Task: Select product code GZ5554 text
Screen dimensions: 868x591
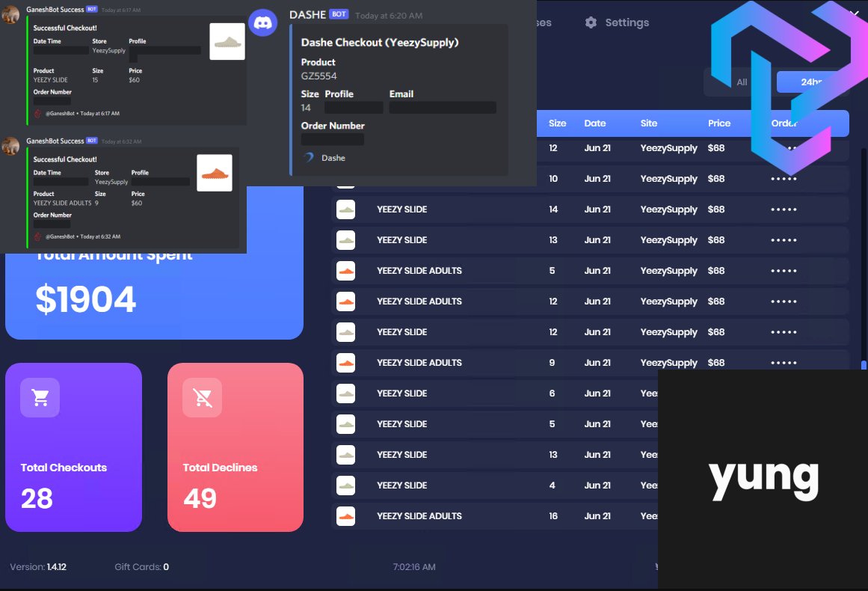Action: pos(318,76)
